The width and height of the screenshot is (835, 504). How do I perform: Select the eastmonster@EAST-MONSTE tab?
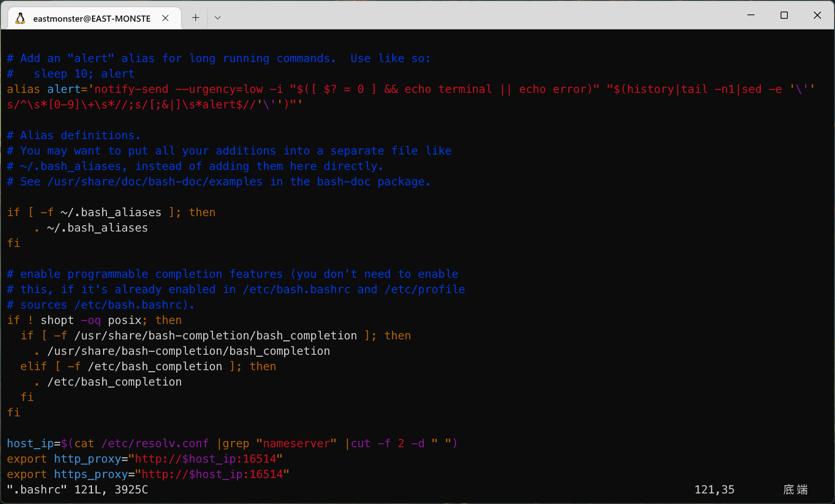(x=91, y=18)
